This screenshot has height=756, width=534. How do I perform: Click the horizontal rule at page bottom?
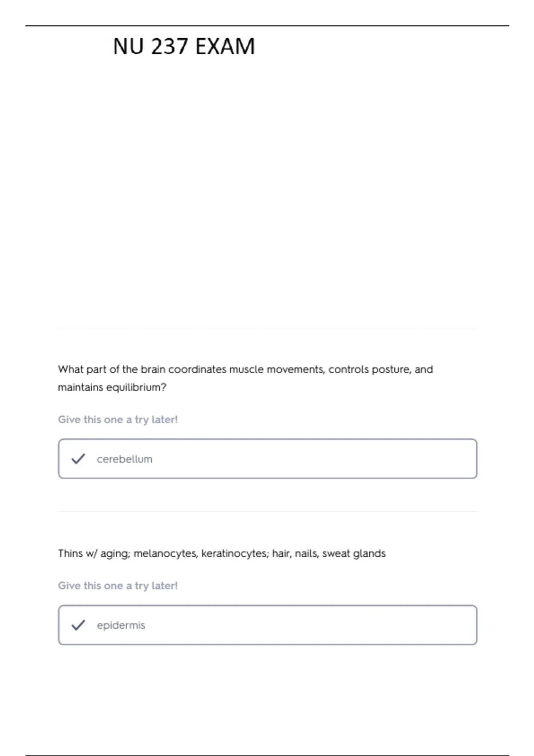pos(267,755)
